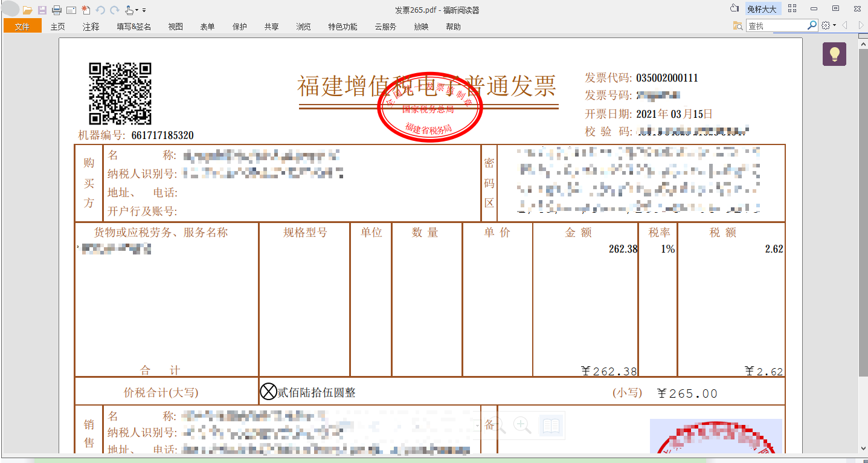868x463 pixels.
Task: Enable the Hand tool on the toolbar
Action: point(129,10)
